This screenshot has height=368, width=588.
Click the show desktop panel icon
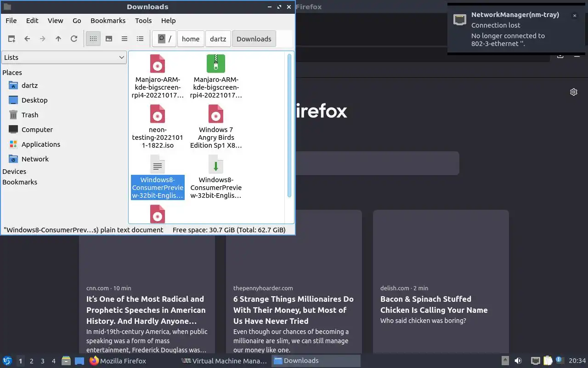[79, 361]
